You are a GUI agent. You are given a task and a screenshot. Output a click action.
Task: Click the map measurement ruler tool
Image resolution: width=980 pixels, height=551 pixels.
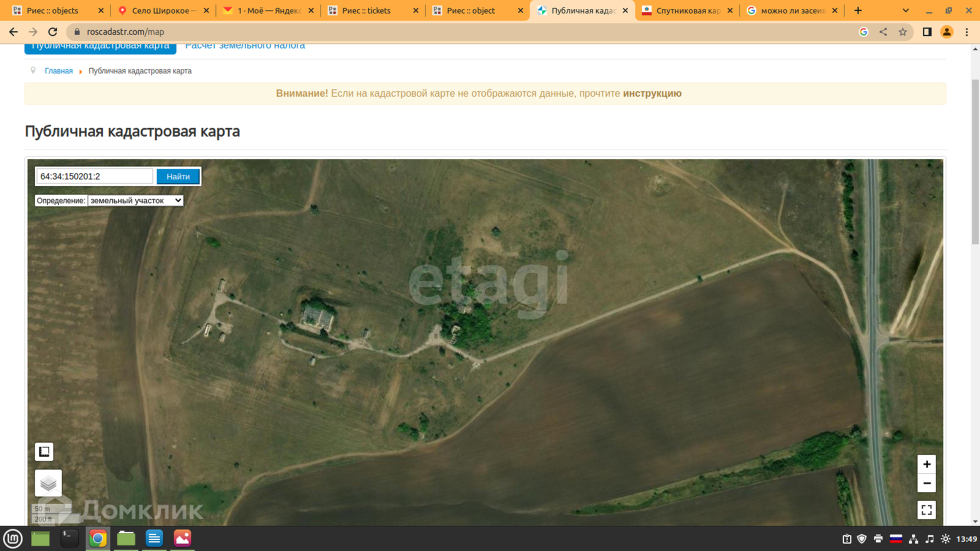point(44,452)
